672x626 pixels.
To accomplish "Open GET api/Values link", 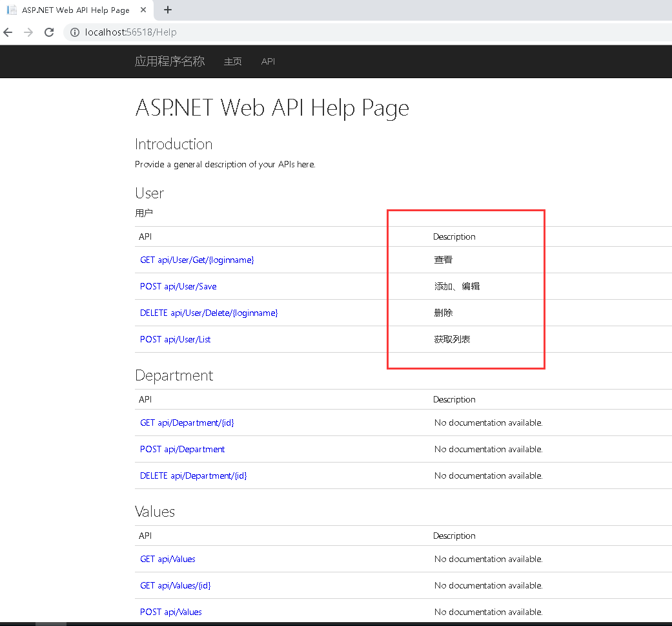I will (168, 559).
